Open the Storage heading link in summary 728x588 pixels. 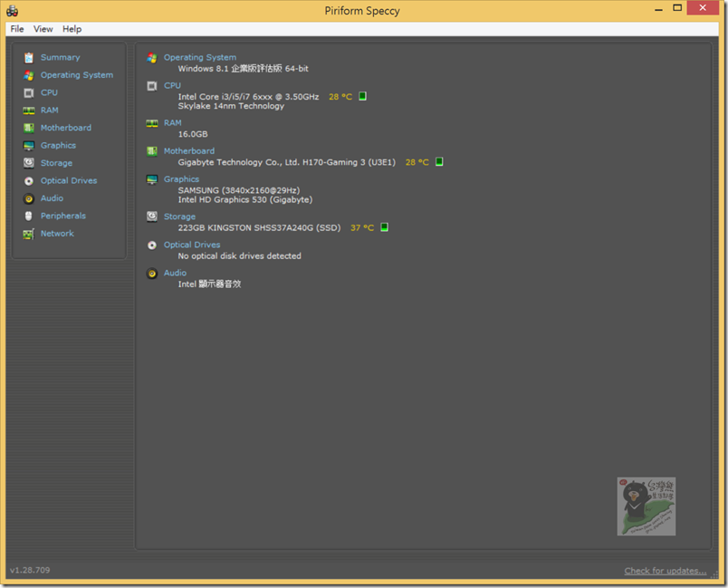179,217
